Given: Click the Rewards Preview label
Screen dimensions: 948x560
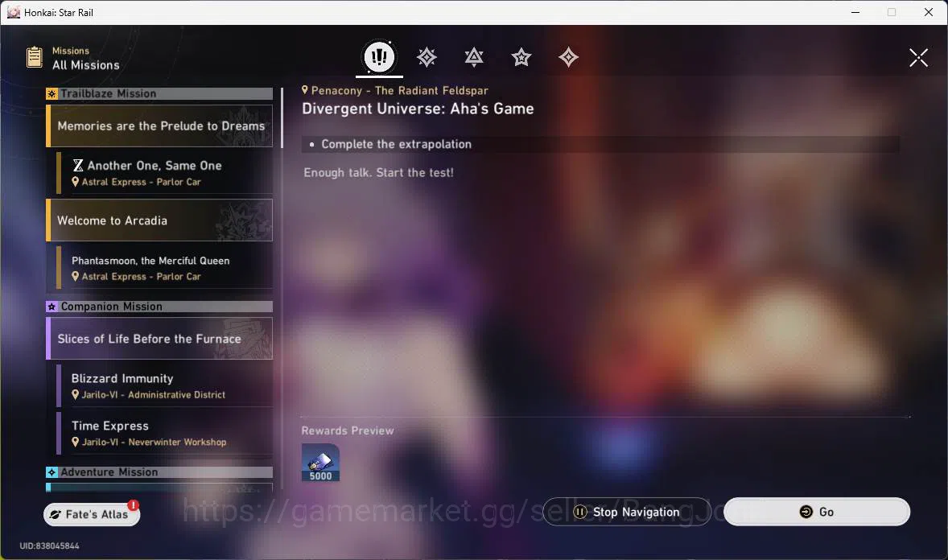Looking at the screenshot, I should point(348,430).
